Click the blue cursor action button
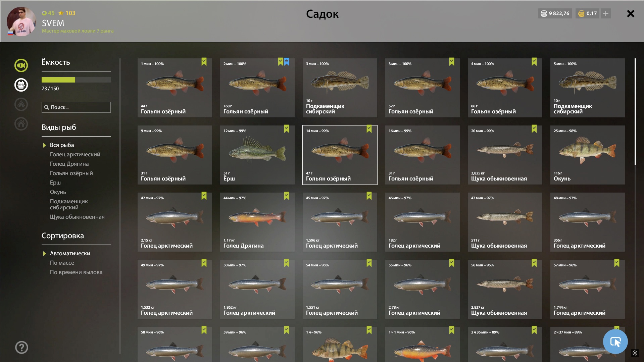The height and width of the screenshot is (362, 644). pos(615,342)
